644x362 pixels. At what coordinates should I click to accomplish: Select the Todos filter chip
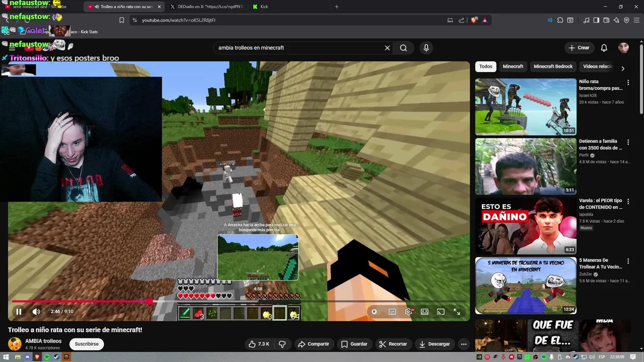click(x=486, y=66)
